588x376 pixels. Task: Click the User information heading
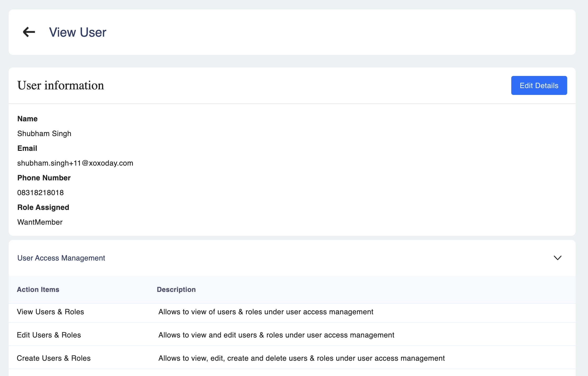pos(61,85)
